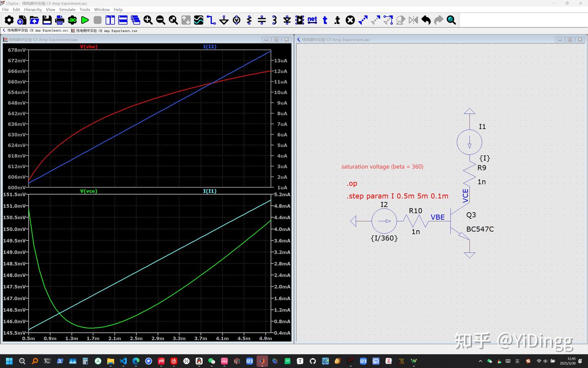This screenshot has height=368, width=588.
Task: Click the V(vbe) trace label
Action: tap(89, 47)
